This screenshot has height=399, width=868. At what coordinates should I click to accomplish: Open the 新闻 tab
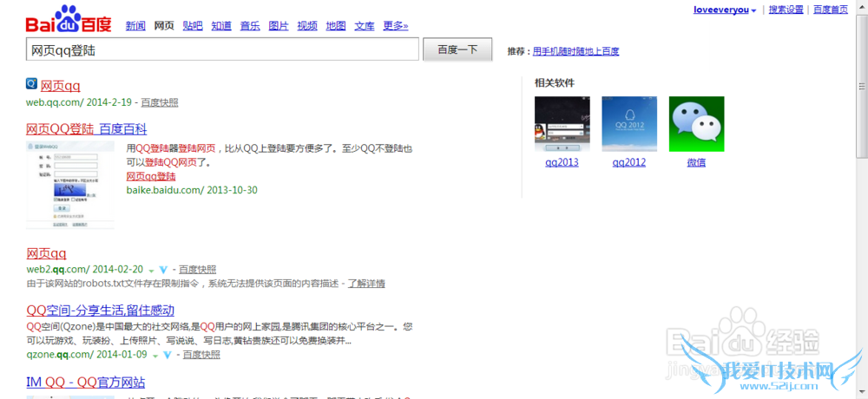pyautogui.click(x=135, y=25)
